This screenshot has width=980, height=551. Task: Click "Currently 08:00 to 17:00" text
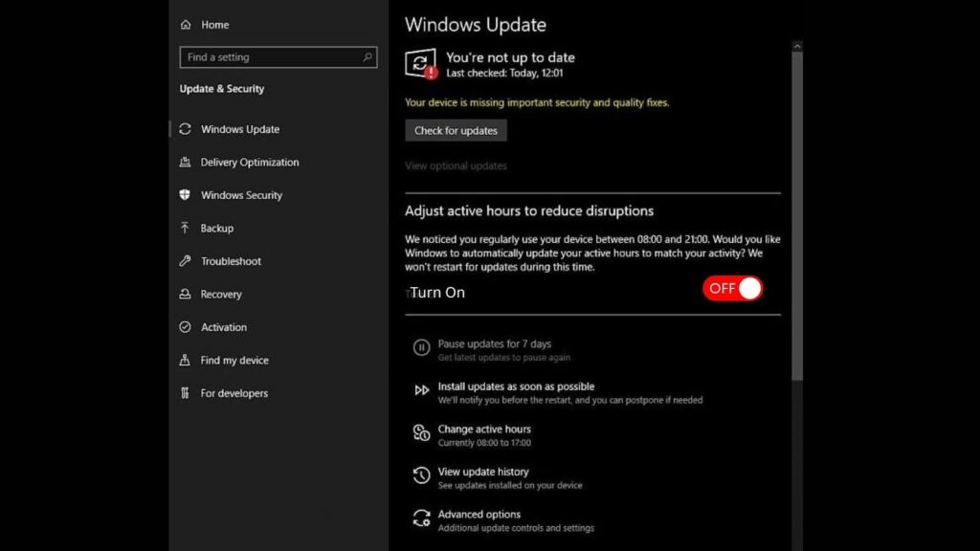pos(484,442)
